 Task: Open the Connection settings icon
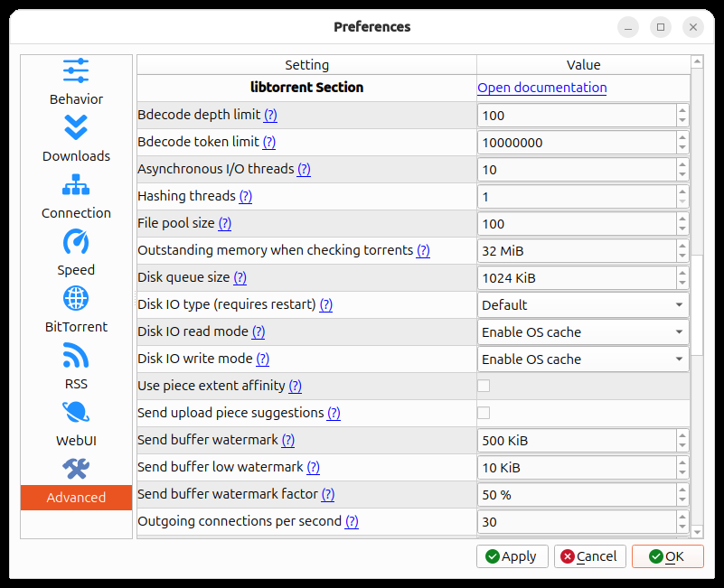[76, 184]
